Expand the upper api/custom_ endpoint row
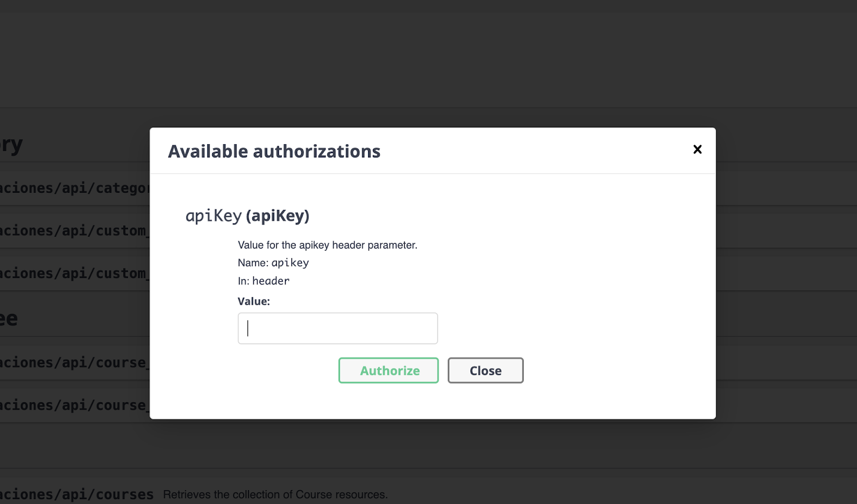 (74, 231)
